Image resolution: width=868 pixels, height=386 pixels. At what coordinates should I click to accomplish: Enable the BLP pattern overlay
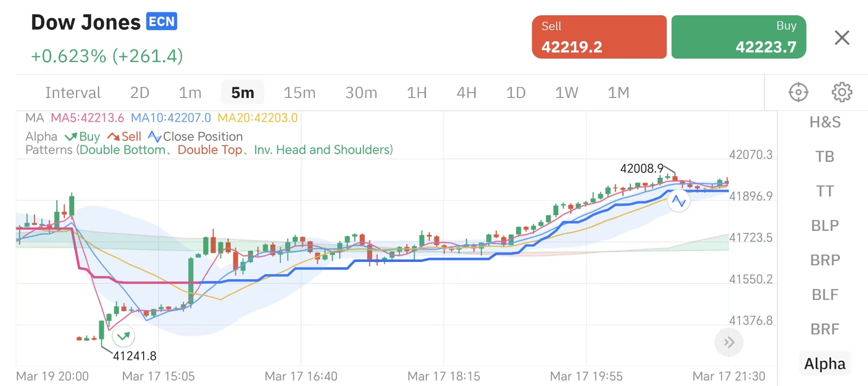(x=825, y=225)
